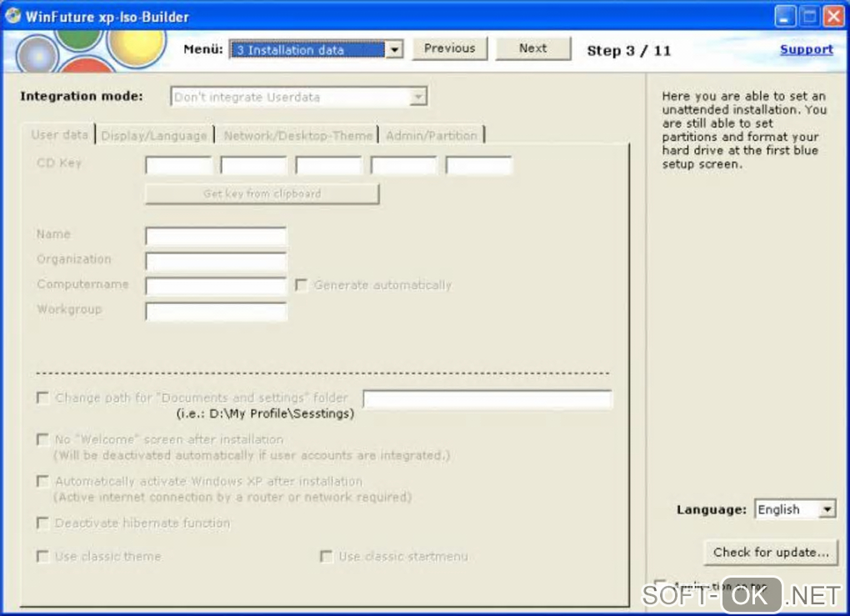Click the Documents and settings path field

487,399
